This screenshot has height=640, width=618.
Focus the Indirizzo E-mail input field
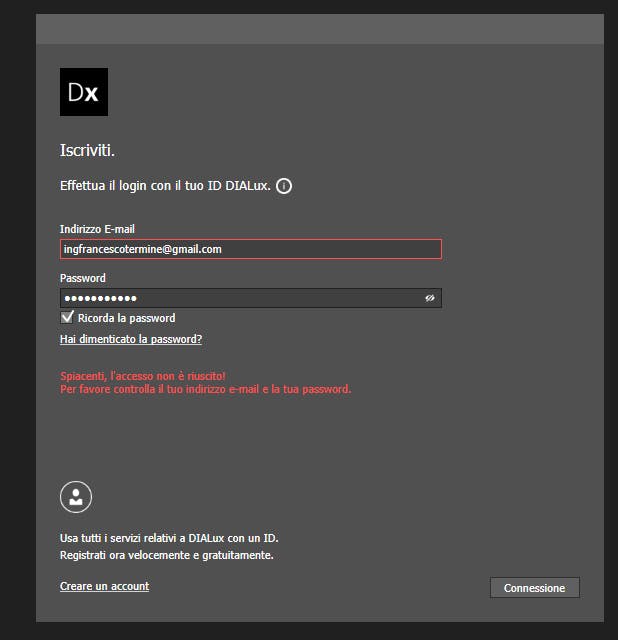coord(250,249)
